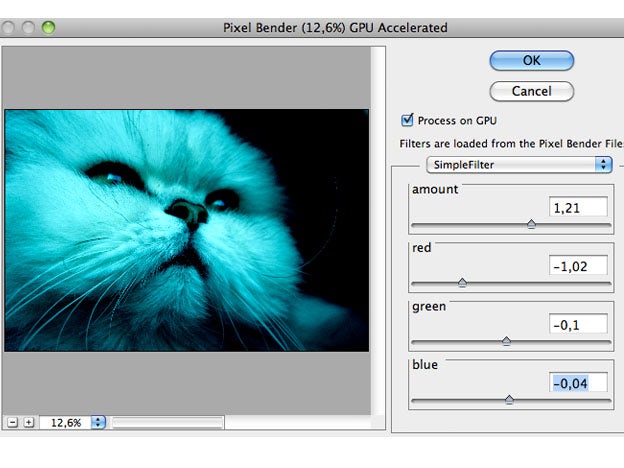Image resolution: width=624 pixels, height=468 pixels.
Task: Click the blue value field showing -0,04
Action: click(578, 382)
